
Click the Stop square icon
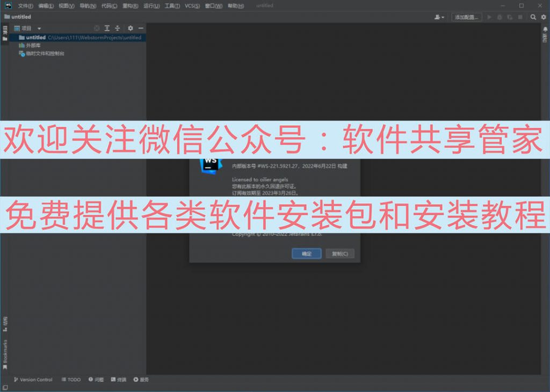coord(520,17)
